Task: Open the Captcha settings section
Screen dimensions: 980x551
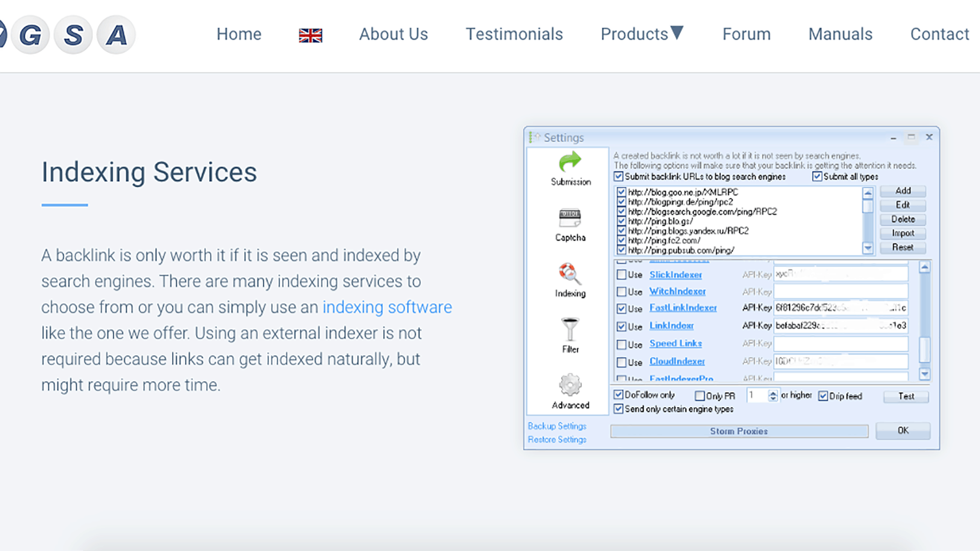Action: [x=570, y=225]
